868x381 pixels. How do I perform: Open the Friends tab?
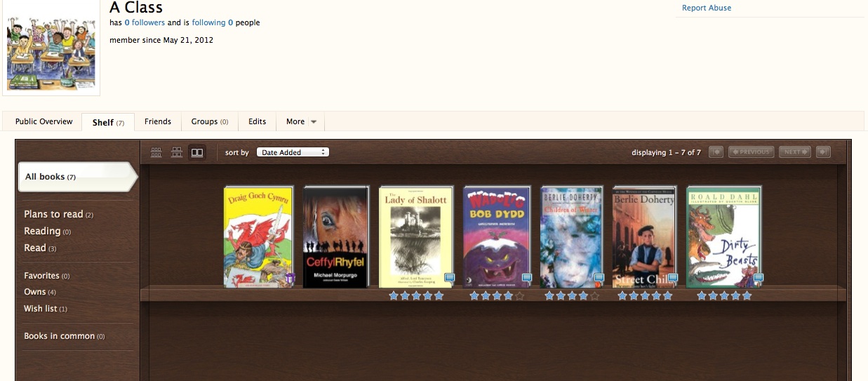(158, 121)
